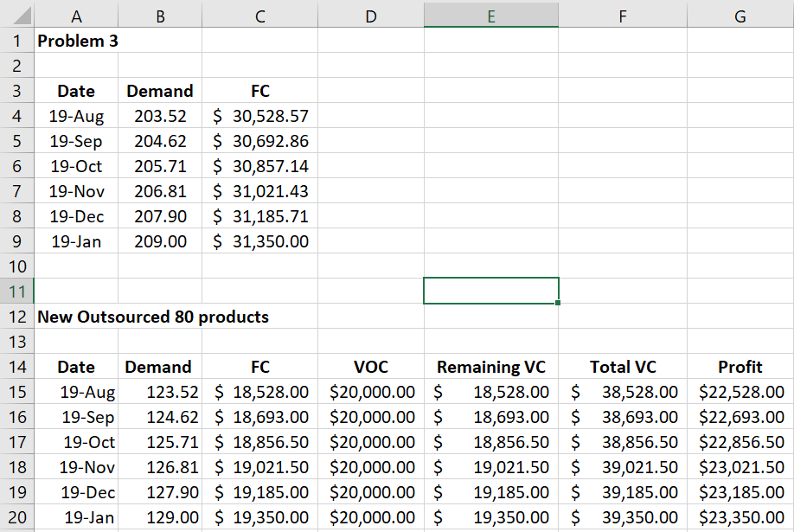Select column F header
Image resolution: width=794 pixels, height=532 pixels.
(623, 16)
